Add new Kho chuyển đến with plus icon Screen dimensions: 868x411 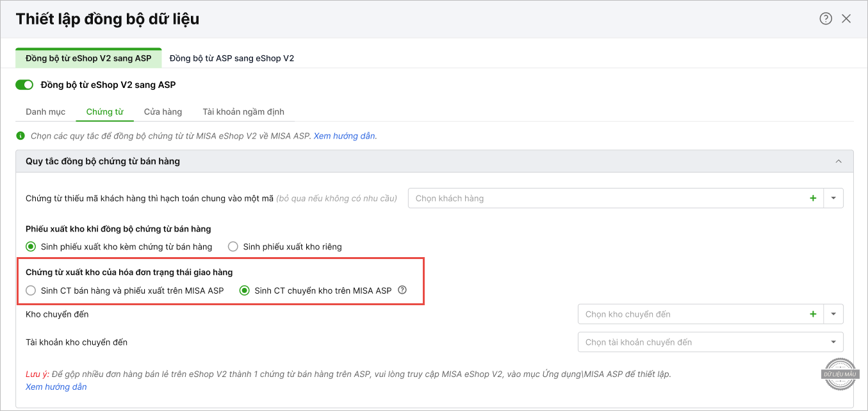click(x=813, y=314)
